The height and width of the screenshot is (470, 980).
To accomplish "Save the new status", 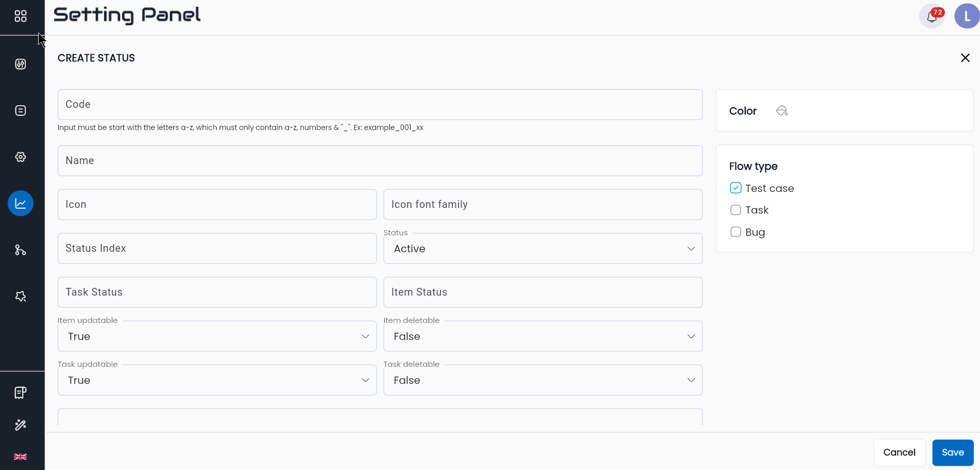I will (x=953, y=452).
